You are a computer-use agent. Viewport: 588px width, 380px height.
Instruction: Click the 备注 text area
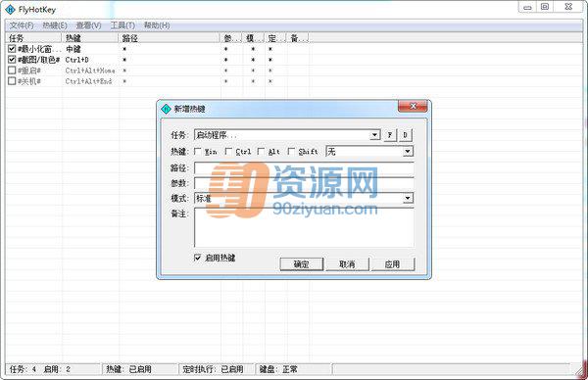click(x=304, y=227)
